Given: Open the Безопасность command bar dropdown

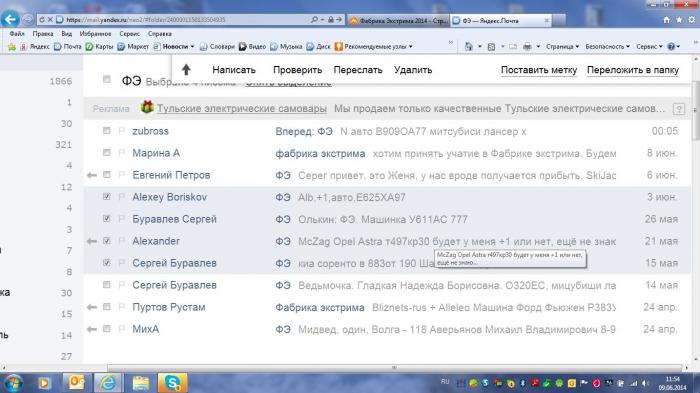Looking at the screenshot, I should tap(607, 46).
